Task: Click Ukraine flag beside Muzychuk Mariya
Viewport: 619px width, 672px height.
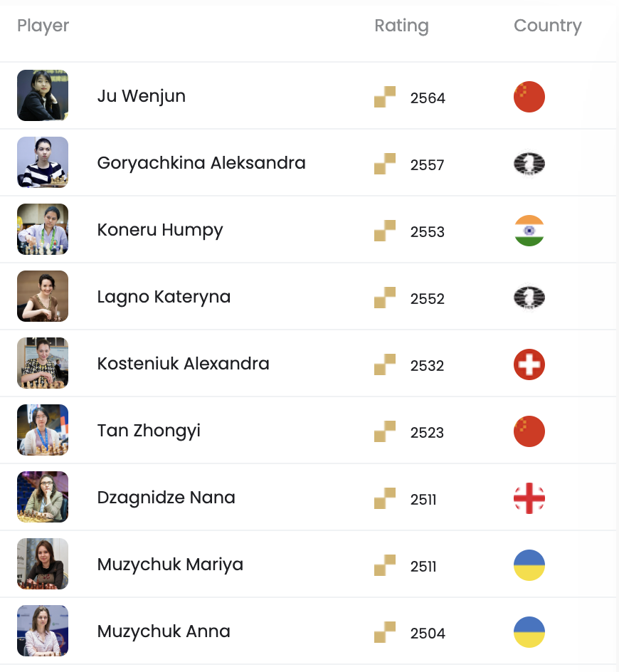Action: pos(529,565)
